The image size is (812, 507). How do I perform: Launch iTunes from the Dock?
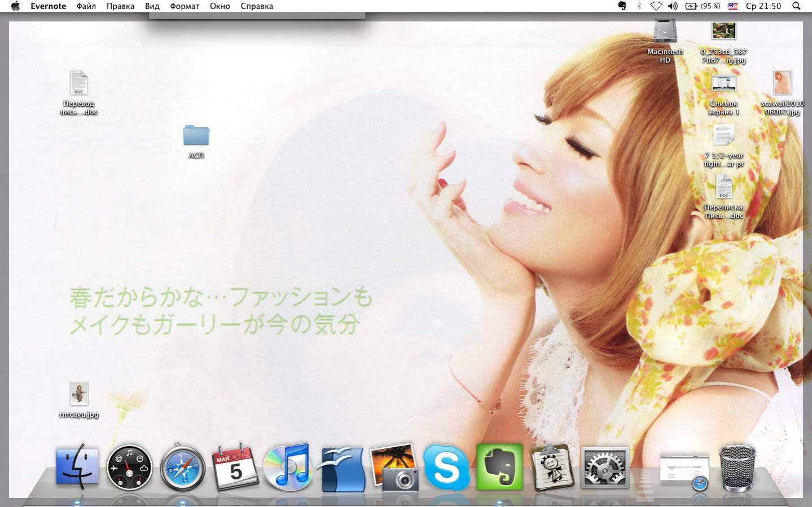(288, 468)
